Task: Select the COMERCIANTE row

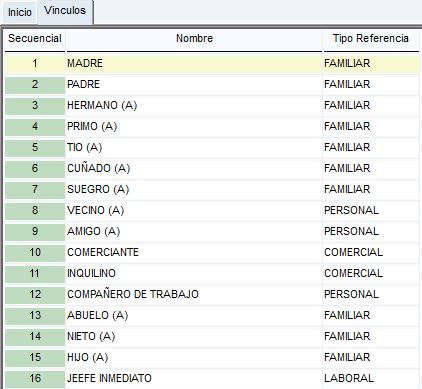Action: pyautogui.click(x=212, y=252)
